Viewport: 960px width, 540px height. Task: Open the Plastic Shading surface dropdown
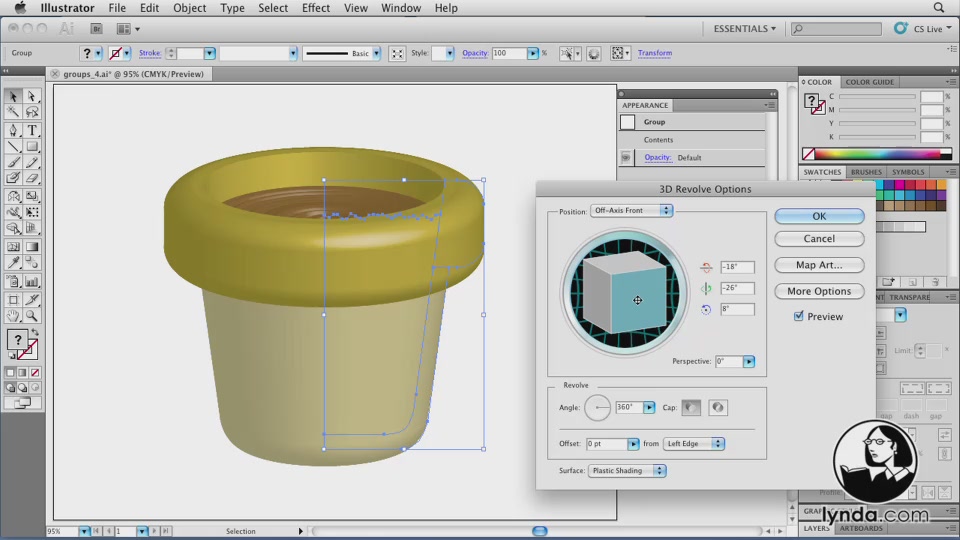tap(627, 470)
